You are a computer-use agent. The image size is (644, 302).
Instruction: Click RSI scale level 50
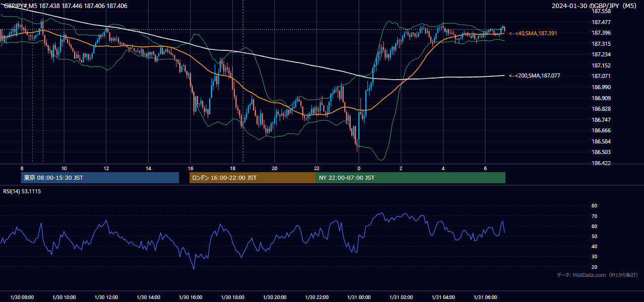coord(594,236)
